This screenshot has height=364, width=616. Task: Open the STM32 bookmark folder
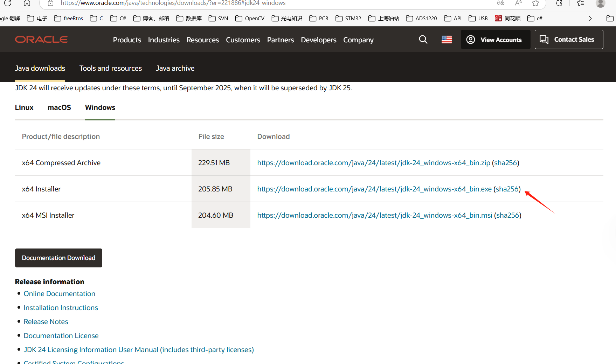[348, 18]
